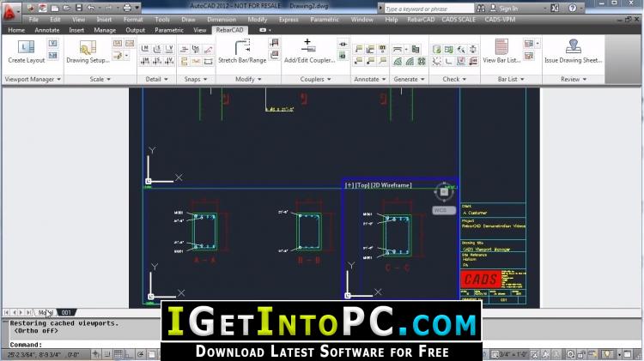
Task: Expand the Bar List panel
Action: (x=511, y=79)
